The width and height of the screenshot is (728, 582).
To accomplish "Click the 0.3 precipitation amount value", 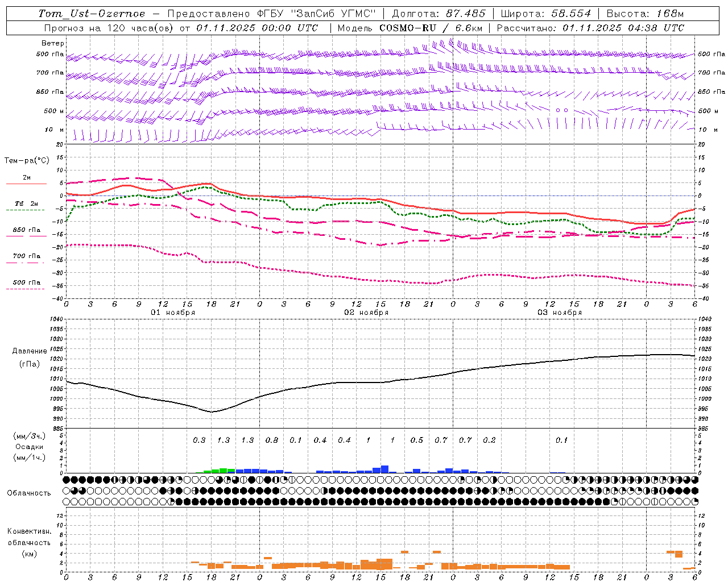I will [199, 440].
